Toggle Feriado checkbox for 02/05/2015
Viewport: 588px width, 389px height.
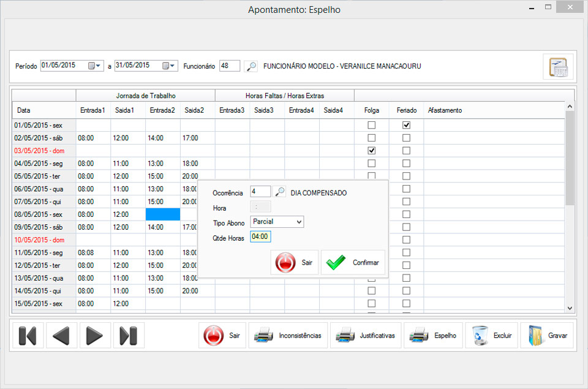[x=406, y=138]
